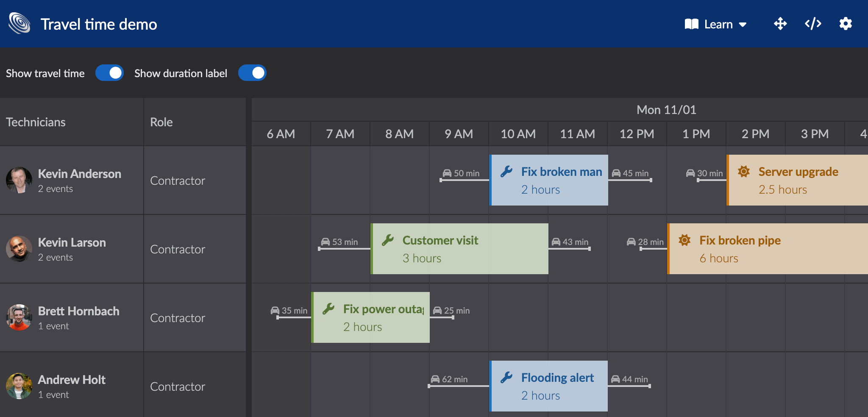Click the Bryntum logo in top left
This screenshot has width=868, height=417.
(x=19, y=22)
